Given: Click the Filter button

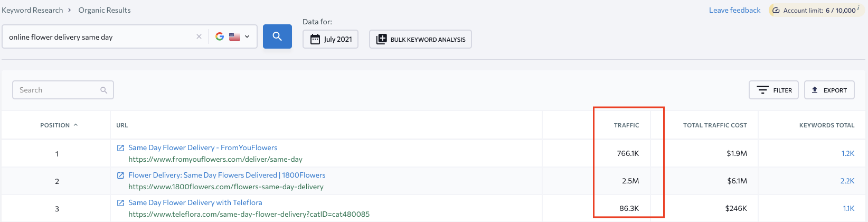Looking at the screenshot, I should point(773,90).
